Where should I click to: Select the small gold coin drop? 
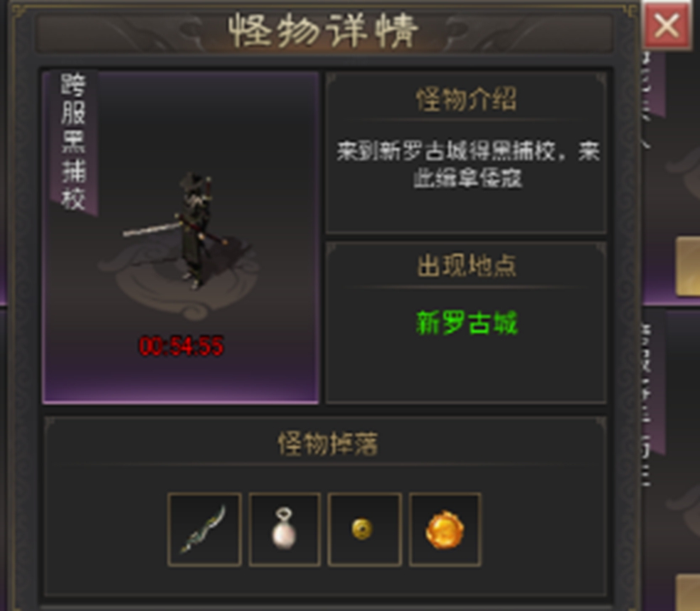pos(364,529)
